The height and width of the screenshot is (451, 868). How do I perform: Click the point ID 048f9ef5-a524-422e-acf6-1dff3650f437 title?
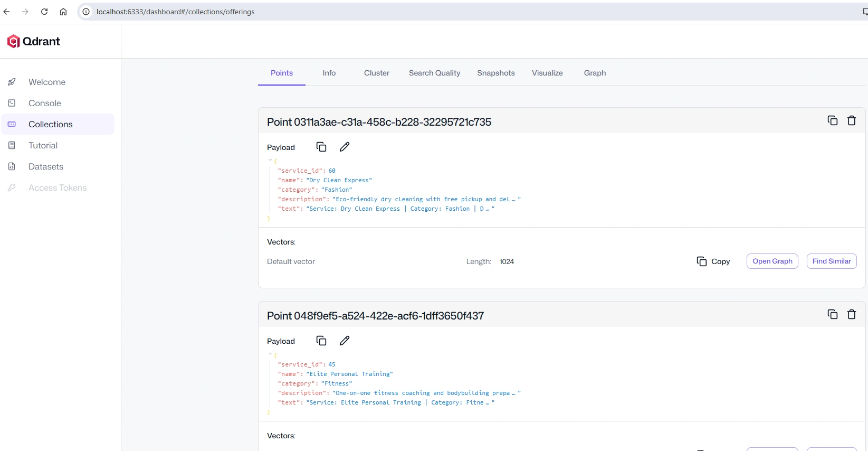point(375,316)
